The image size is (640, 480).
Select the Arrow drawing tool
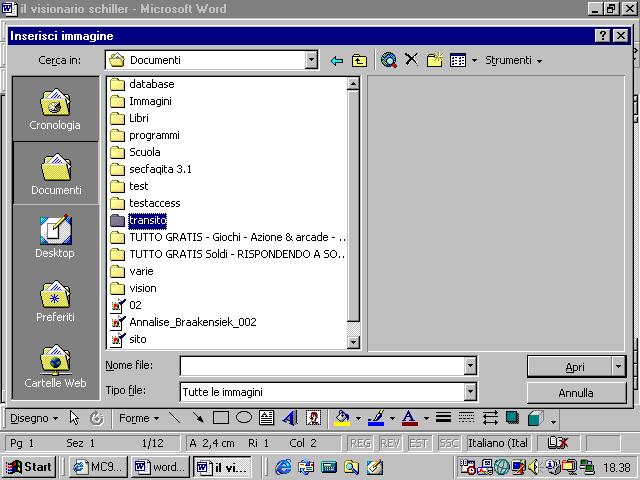[x=198, y=418]
